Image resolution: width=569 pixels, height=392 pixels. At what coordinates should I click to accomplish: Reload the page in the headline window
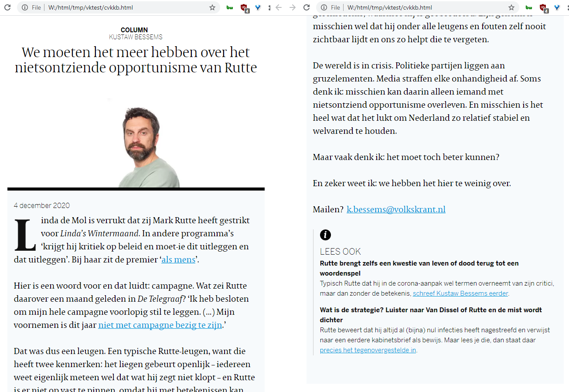click(7, 7)
